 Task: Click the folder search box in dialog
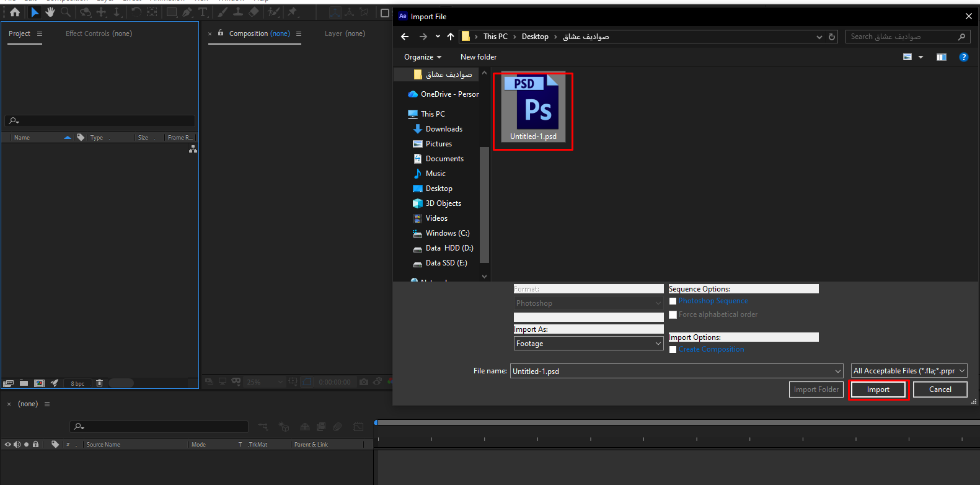(x=908, y=37)
